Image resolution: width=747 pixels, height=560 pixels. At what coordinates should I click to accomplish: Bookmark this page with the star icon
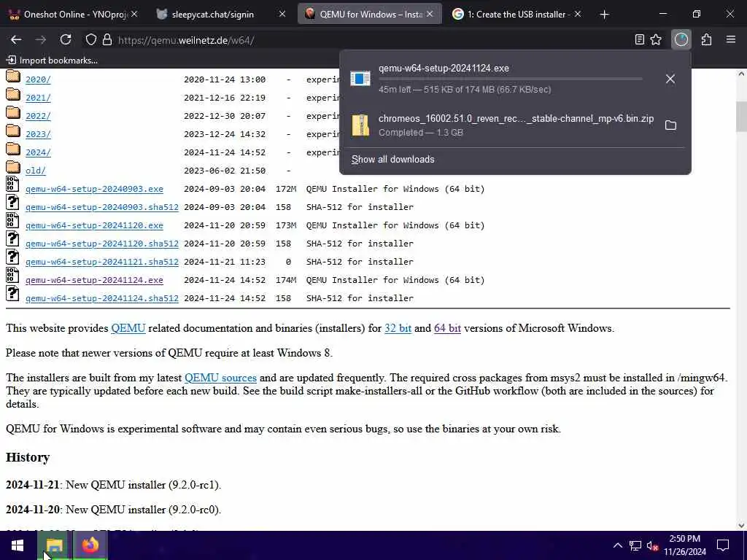(656, 40)
